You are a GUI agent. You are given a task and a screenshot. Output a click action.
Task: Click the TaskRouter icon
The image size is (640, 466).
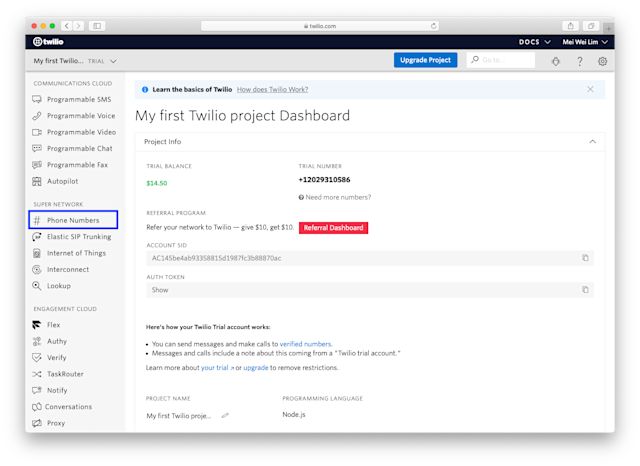37,374
